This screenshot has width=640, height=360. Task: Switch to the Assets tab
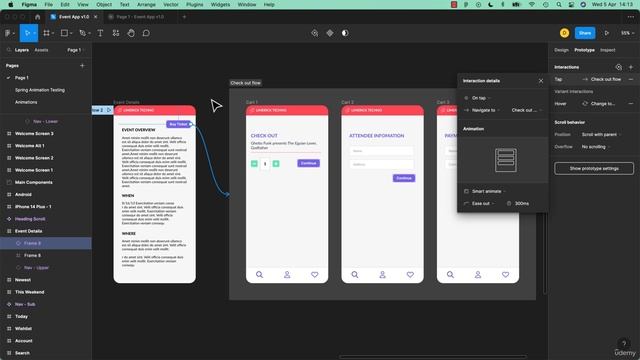tap(41, 50)
